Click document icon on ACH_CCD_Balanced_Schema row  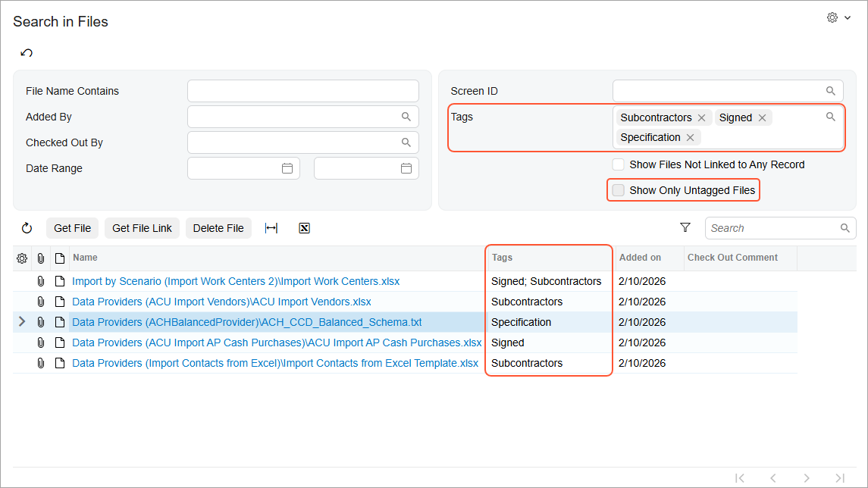click(x=60, y=322)
